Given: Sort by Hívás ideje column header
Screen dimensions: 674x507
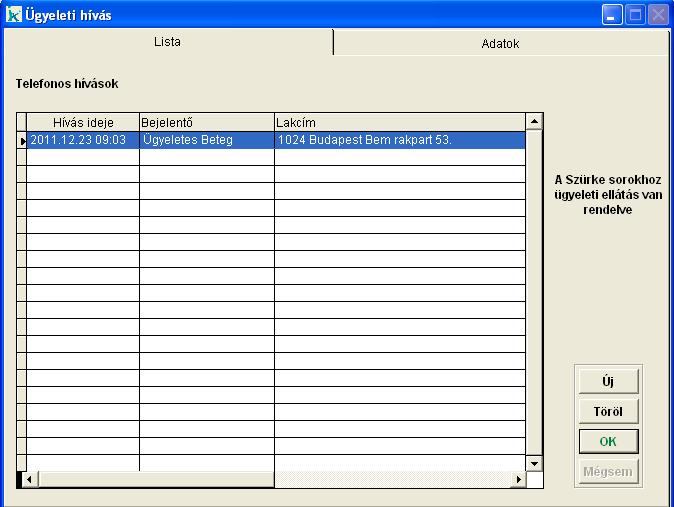Looking at the screenshot, I should 83,123.
